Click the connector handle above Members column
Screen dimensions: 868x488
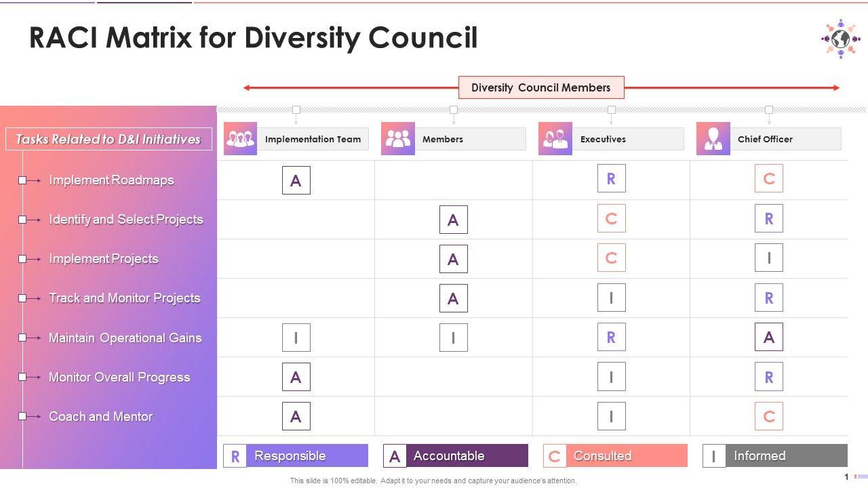point(454,110)
